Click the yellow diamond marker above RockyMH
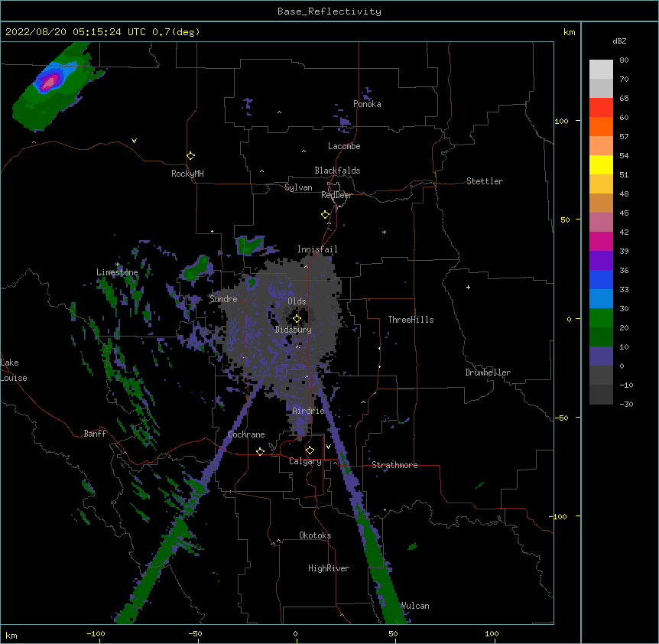 [191, 156]
